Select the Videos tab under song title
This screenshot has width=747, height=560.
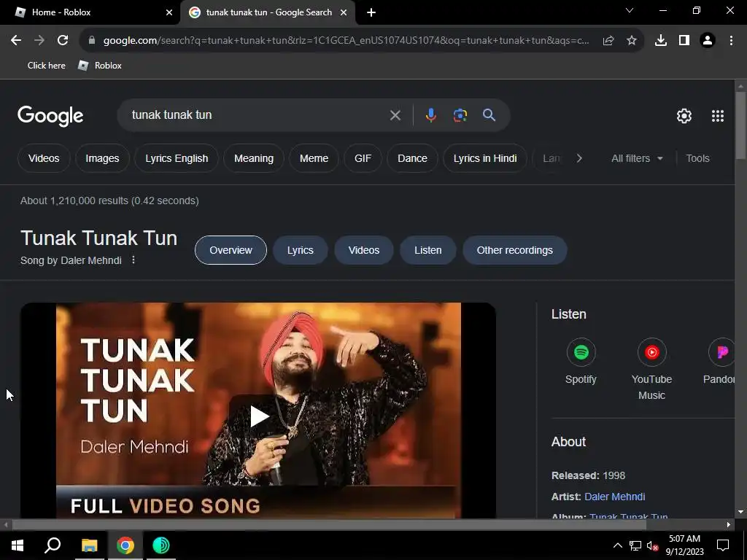(364, 250)
